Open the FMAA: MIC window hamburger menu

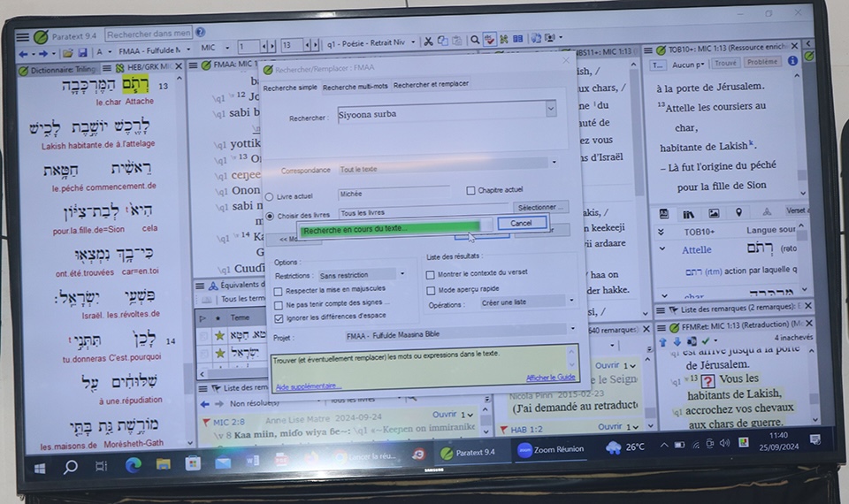(x=194, y=65)
